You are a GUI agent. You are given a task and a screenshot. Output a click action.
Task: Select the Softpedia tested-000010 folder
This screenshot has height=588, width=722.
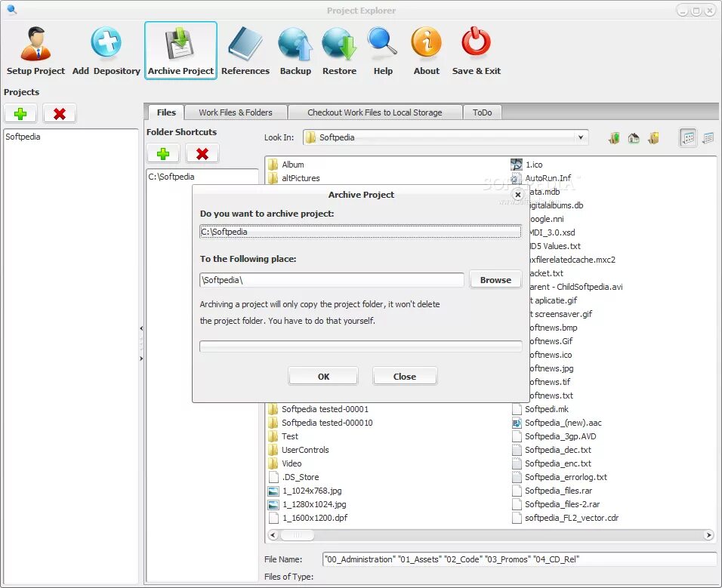[320, 423]
